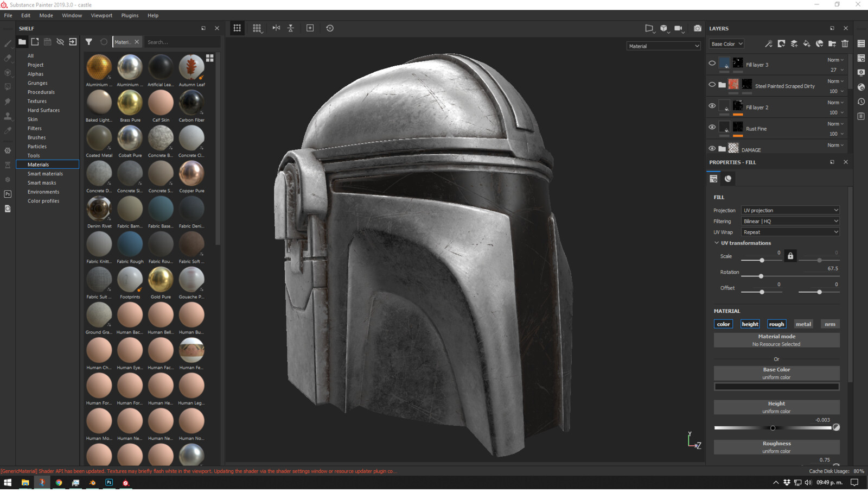Delete layer with trash icon
The height and width of the screenshot is (492, 868).
(x=845, y=44)
